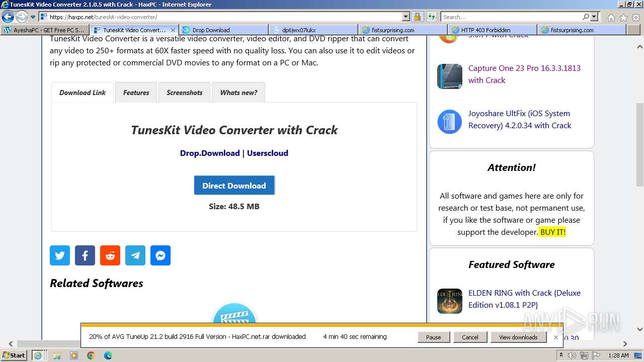Switch to the first fistsurprising.com tab
Screen dimensions: 644x362
(x=403, y=30)
